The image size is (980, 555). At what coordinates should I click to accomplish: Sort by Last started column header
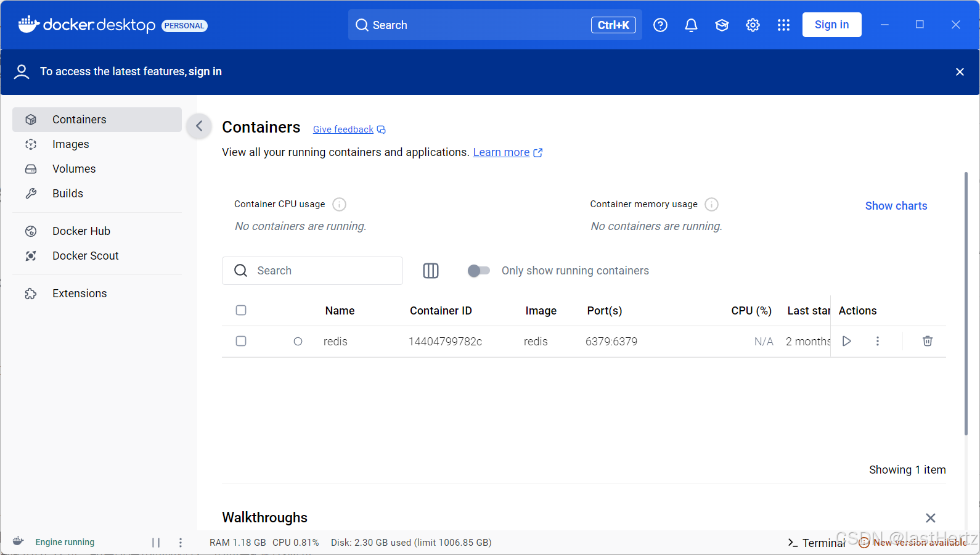pos(808,311)
